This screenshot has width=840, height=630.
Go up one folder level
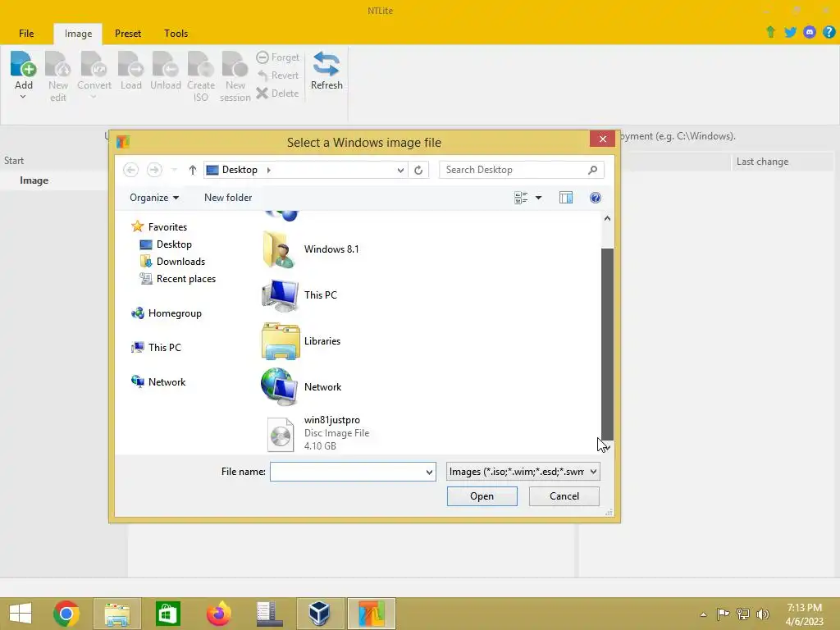[192, 170]
